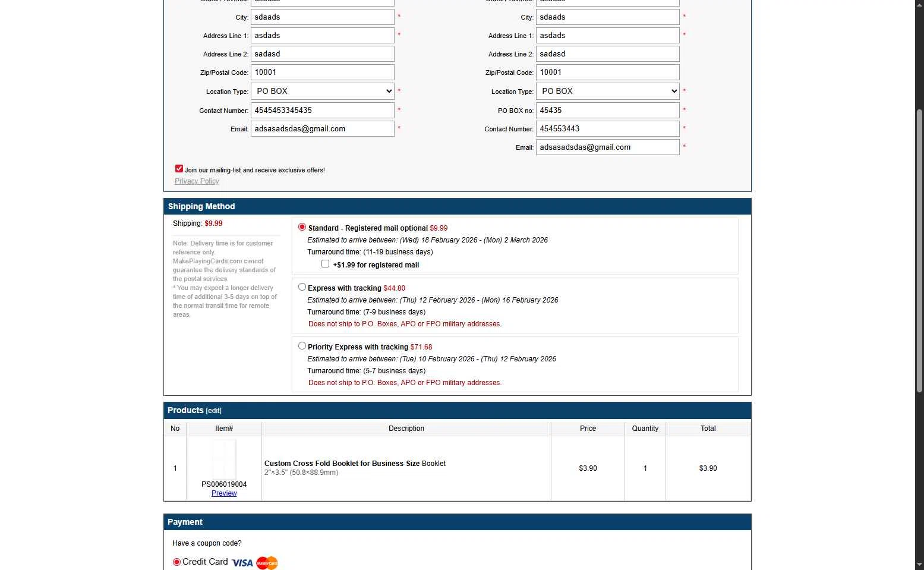
Task: Click the $3.90 Total cell
Action: [x=708, y=468]
